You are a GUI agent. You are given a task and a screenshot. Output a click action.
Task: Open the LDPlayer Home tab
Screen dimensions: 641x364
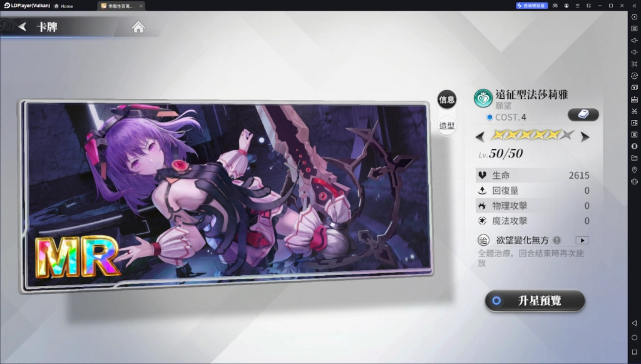pos(63,6)
